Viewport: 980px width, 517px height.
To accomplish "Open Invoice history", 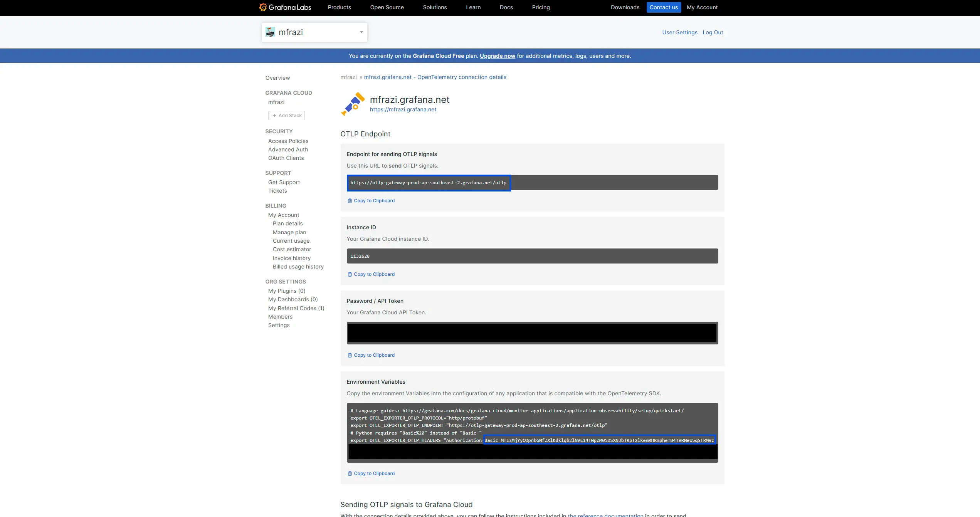I will (x=292, y=258).
